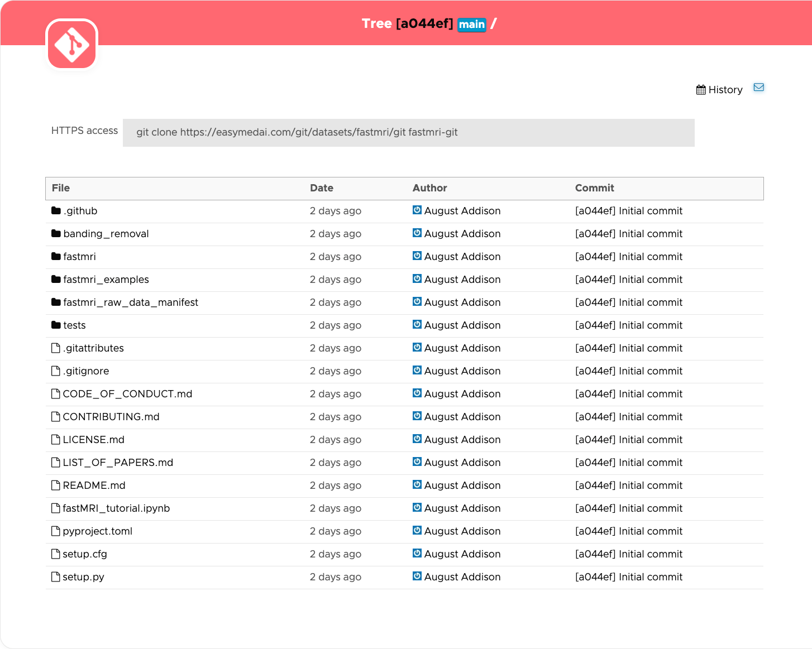The height and width of the screenshot is (649, 812).
Task: Click the file icon for pyproject.toml
Action: tap(56, 531)
